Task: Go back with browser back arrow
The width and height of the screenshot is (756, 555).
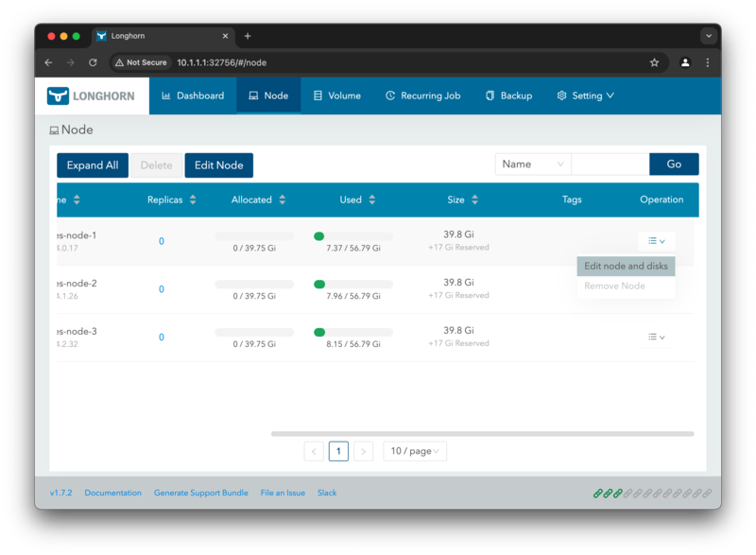Action: [48, 62]
